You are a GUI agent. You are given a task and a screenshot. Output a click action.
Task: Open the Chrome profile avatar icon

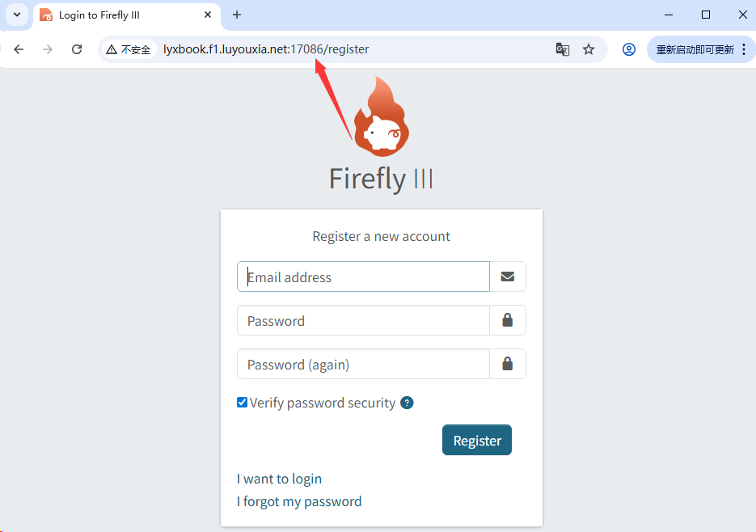[628, 49]
